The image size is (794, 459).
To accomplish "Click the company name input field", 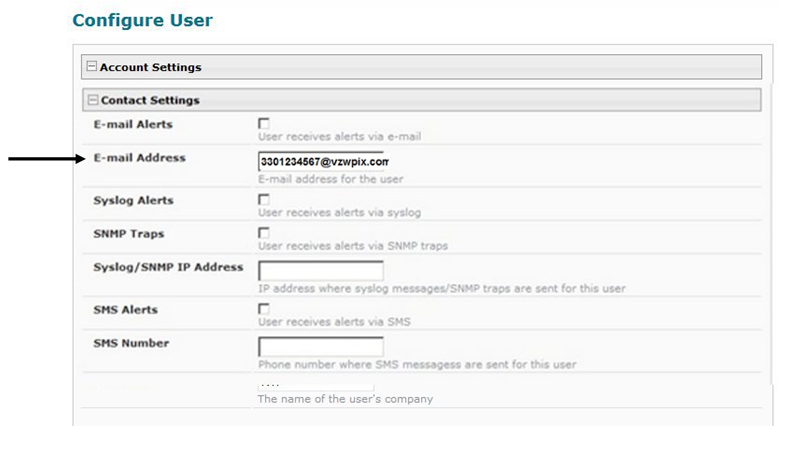I will (316, 386).
